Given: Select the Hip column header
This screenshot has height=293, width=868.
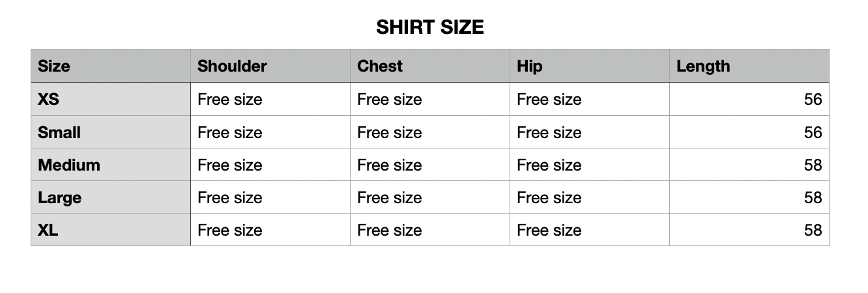Looking at the screenshot, I should pyautogui.click(x=529, y=66).
